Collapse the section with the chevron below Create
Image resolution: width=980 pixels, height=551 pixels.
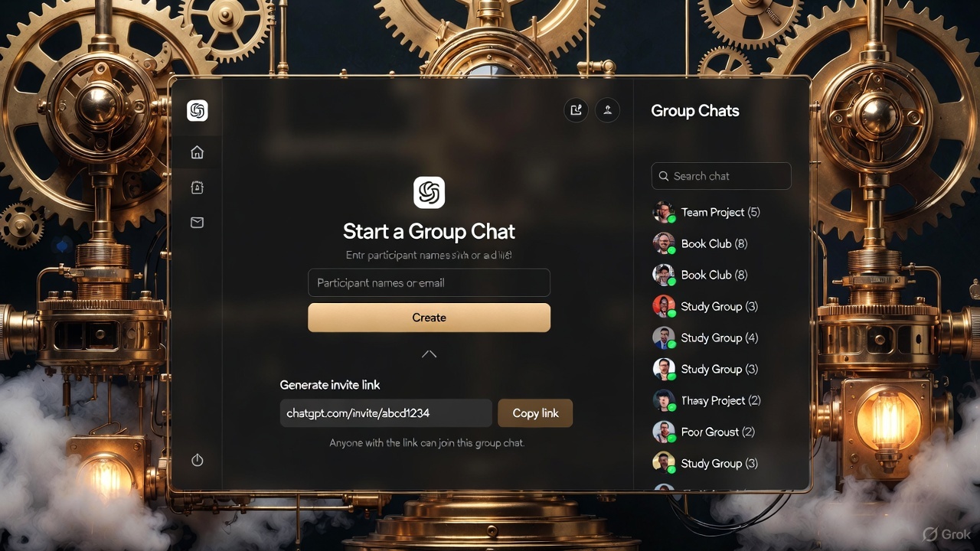[429, 354]
